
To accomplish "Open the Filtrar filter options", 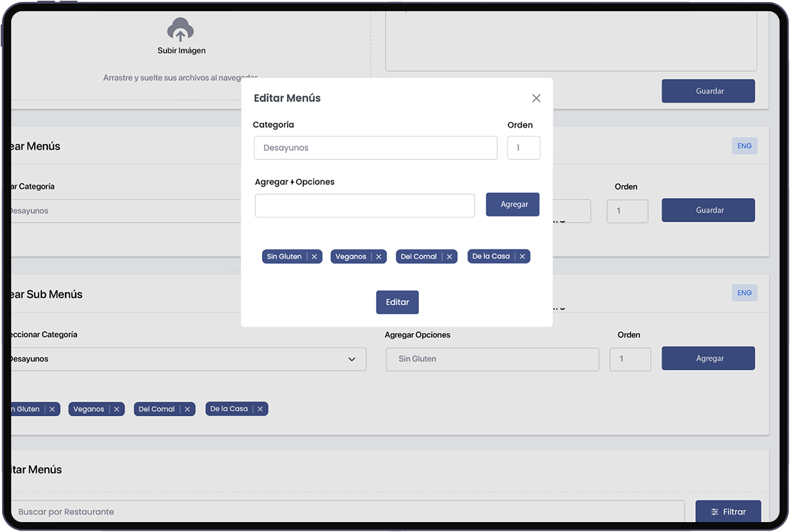I will pos(728,512).
